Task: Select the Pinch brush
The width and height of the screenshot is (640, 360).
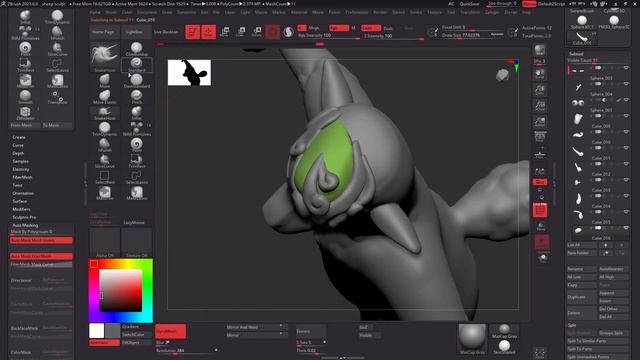Action: click(137, 97)
